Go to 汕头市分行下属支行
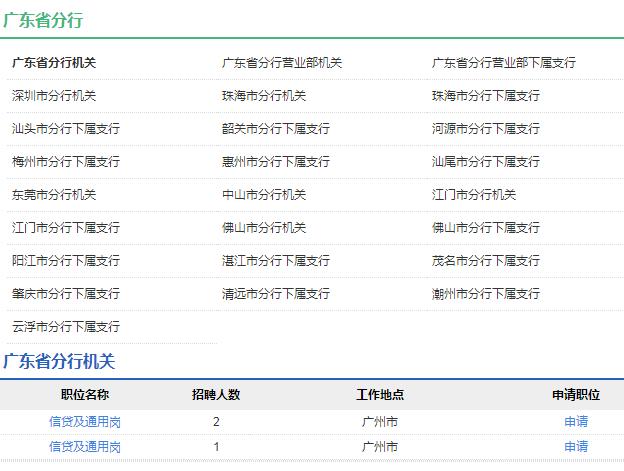The image size is (624, 471). (x=66, y=129)
